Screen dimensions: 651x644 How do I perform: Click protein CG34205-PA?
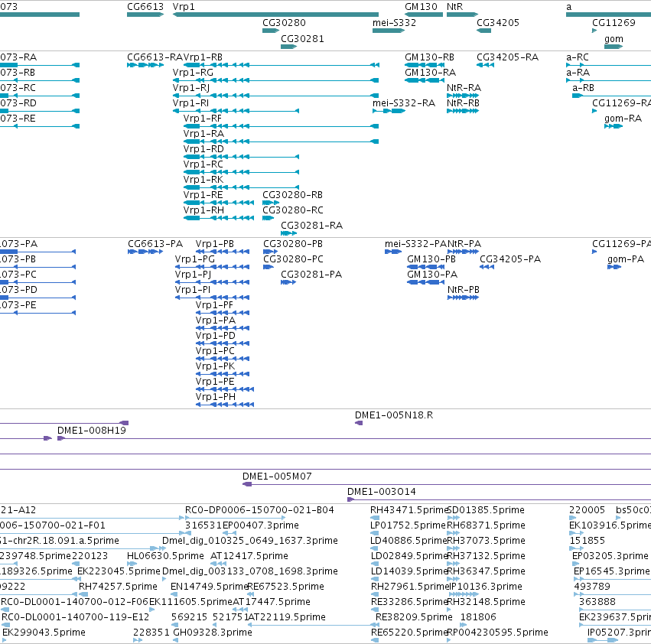tap(487, 267)
